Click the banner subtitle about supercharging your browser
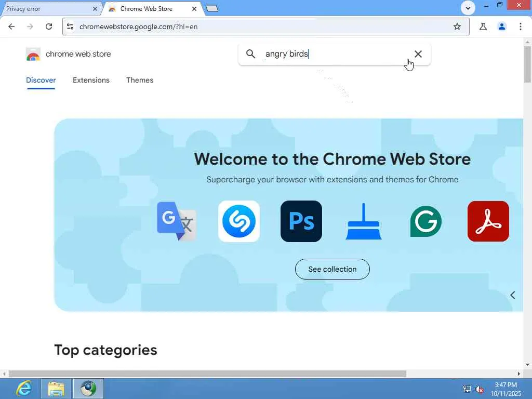532x399 pixels. [332, 179]
